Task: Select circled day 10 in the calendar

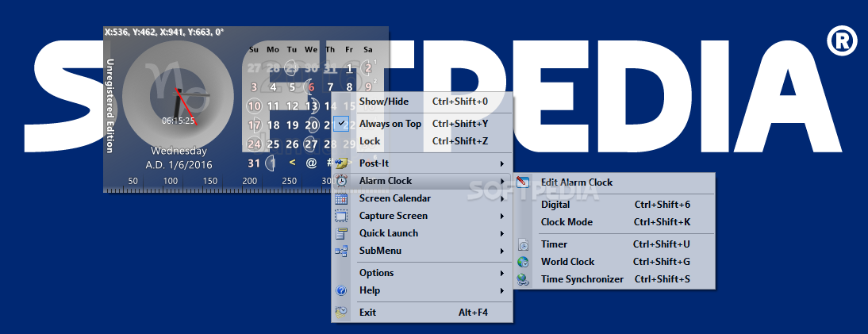Action: point(254,106)
